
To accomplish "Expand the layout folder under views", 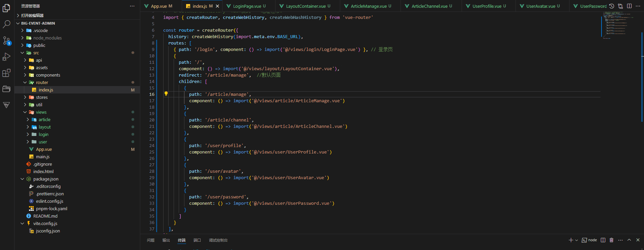I will click(77, 127).
